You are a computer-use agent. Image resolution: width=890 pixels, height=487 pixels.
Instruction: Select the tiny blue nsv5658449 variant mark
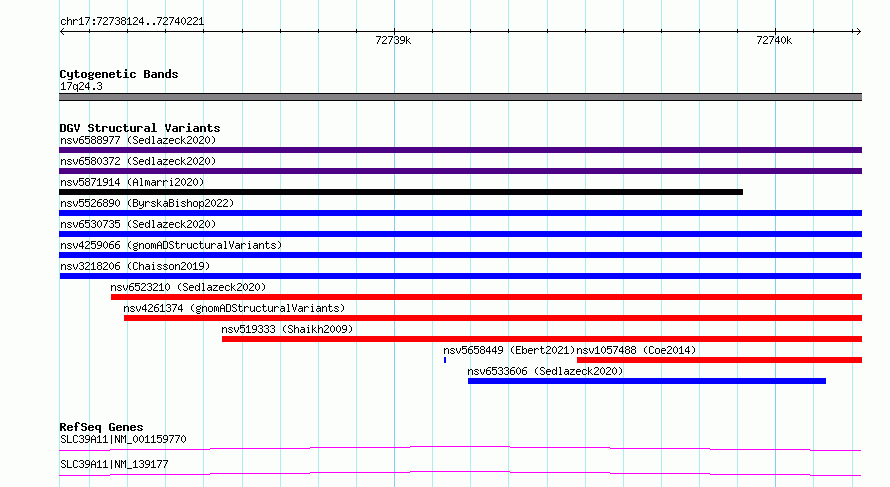coord(445,360)
